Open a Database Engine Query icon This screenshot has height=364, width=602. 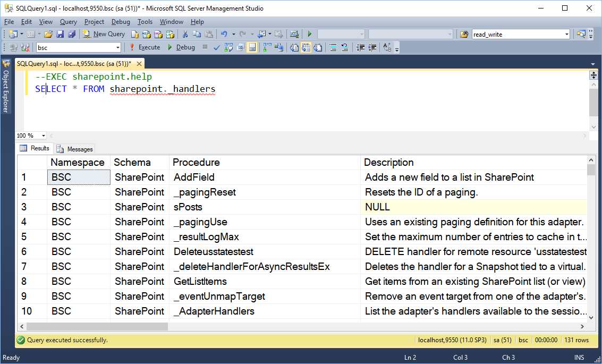pyautogui.click(x=135, y=34)
